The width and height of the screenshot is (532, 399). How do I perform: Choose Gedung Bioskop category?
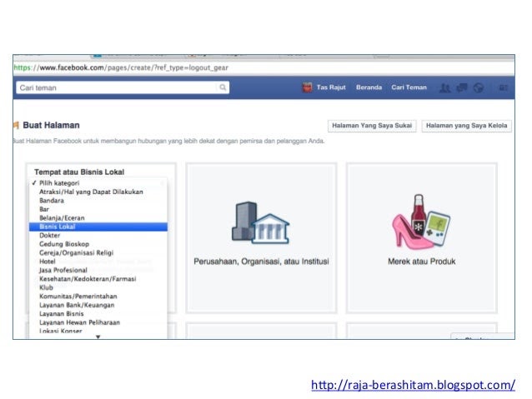pos(98,244)
